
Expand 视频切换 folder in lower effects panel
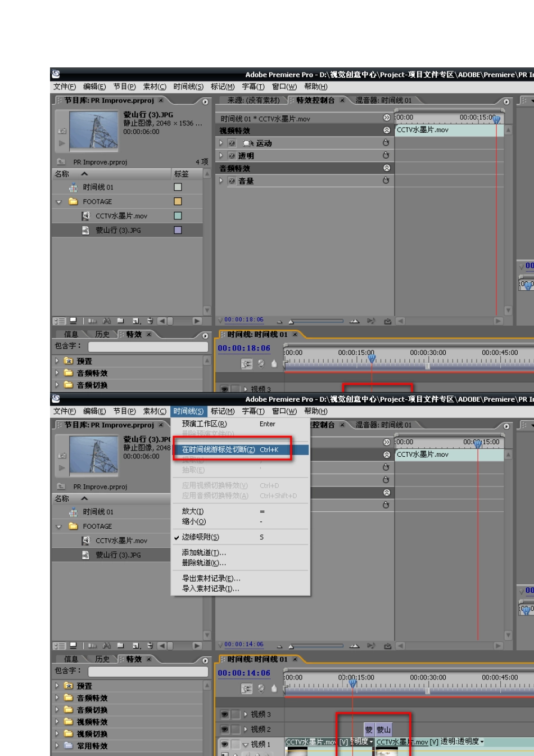coord(57,734)
